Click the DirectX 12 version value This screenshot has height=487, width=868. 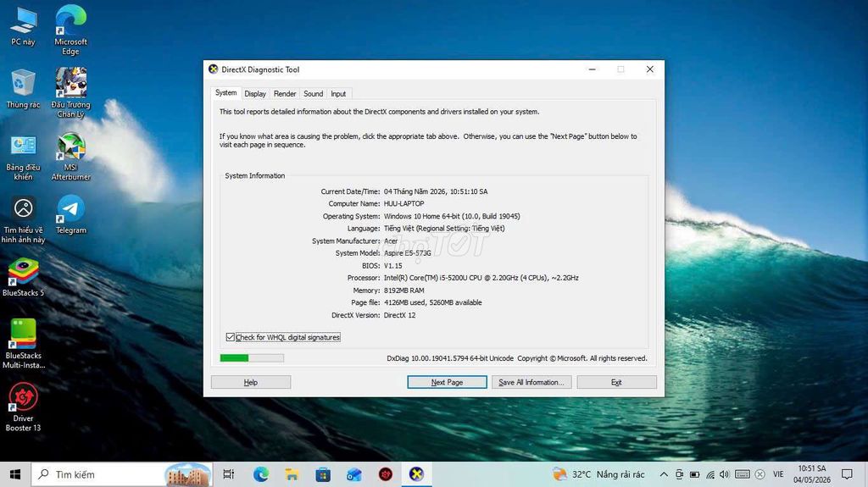point(400,315)
